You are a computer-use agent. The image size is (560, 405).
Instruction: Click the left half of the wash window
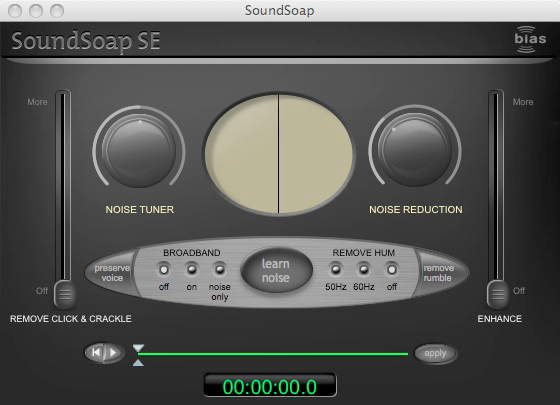tap(242, 154)
